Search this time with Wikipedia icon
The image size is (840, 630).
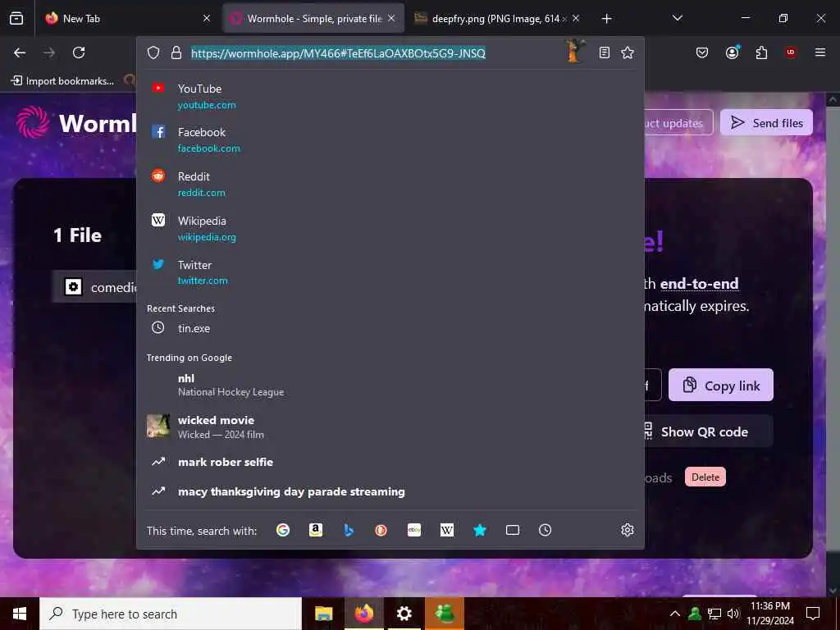point(447,530)
